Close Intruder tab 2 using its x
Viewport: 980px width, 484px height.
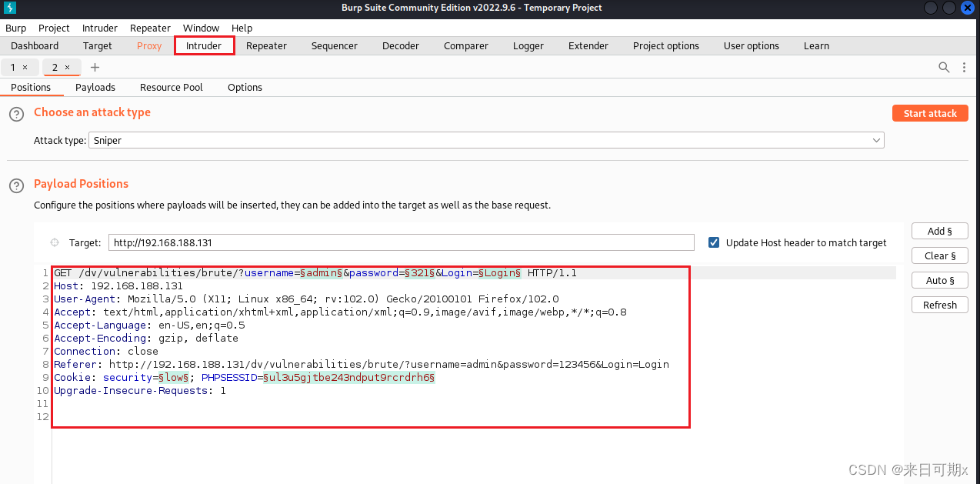point(67,68)
